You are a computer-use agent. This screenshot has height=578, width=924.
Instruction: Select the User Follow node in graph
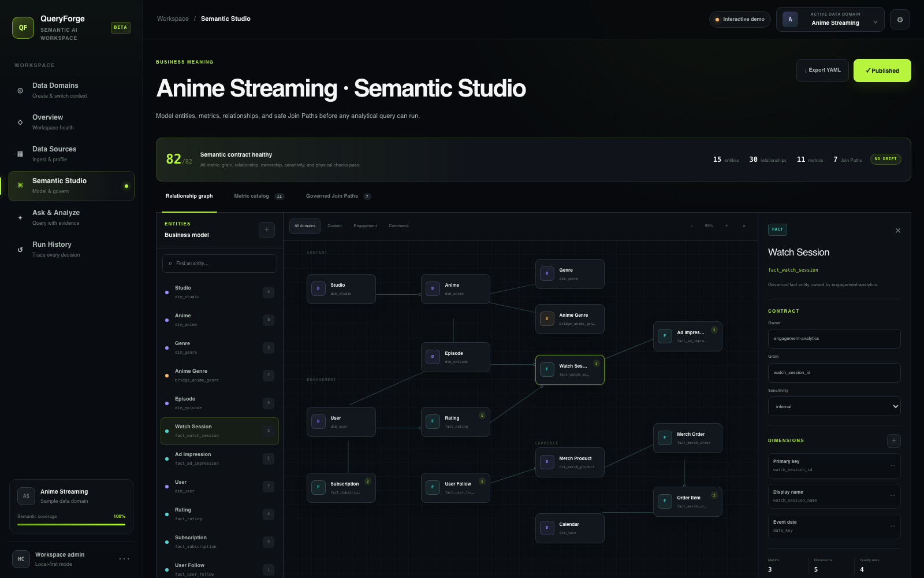(x=456, y=488)
